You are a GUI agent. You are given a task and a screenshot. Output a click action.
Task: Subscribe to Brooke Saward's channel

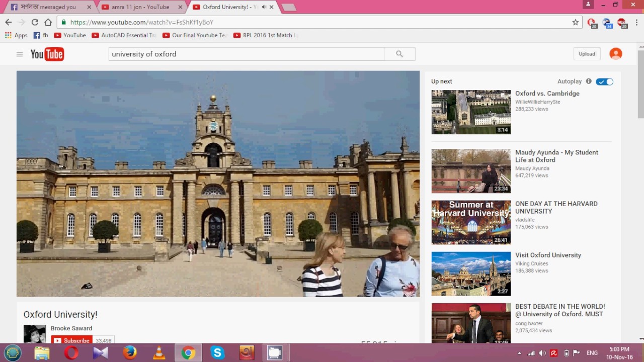coord(71,340)
